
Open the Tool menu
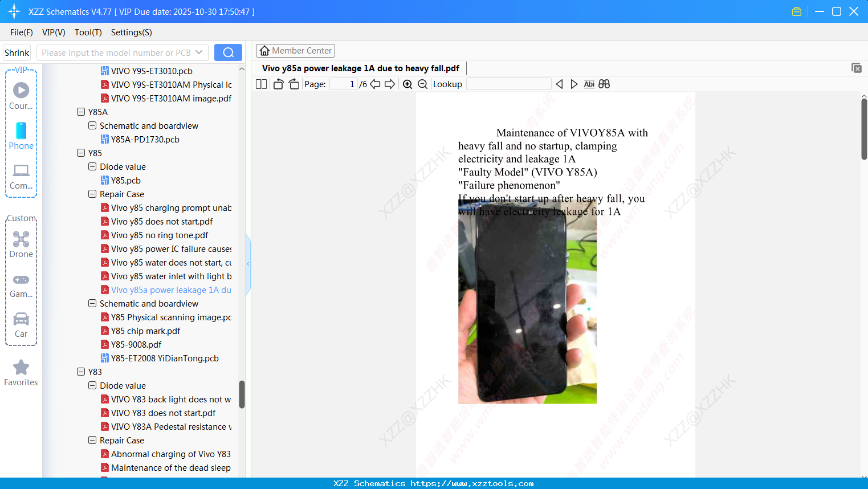pos(88,32)
